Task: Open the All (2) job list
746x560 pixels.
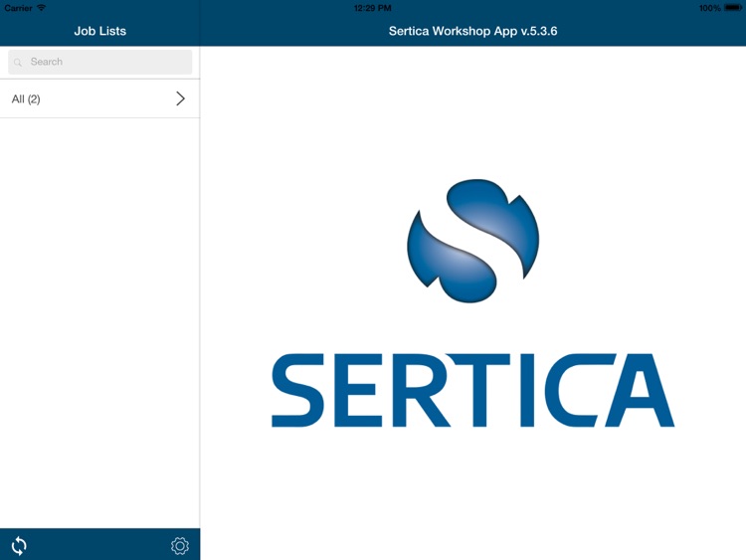Action: (x=99, y=98)
